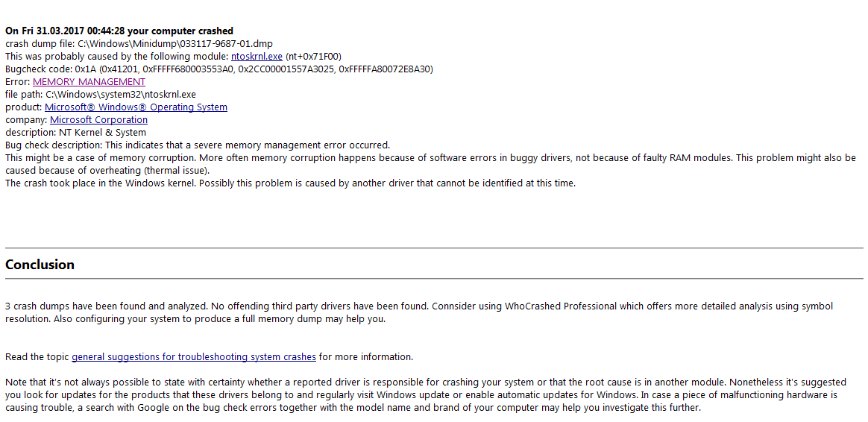The width and height of the screenshot is (868, 422).
Task: Click the '3 crash dumps have been found' paragraph
Action: [418, 306]
